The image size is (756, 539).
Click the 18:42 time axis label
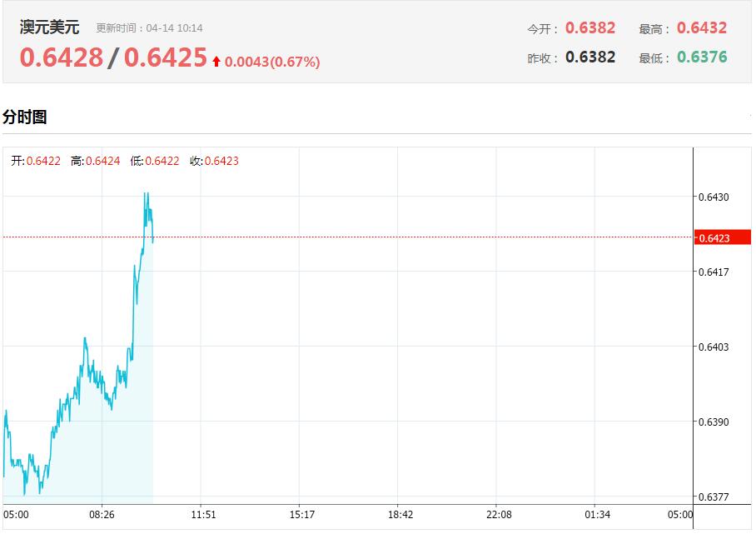point(400,515)
